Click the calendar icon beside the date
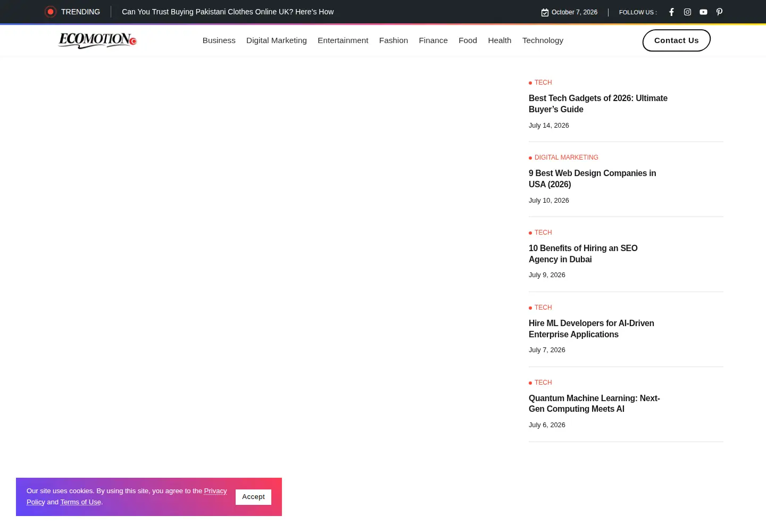The width and height of the screenshot is (766, 532). [545, 12]
